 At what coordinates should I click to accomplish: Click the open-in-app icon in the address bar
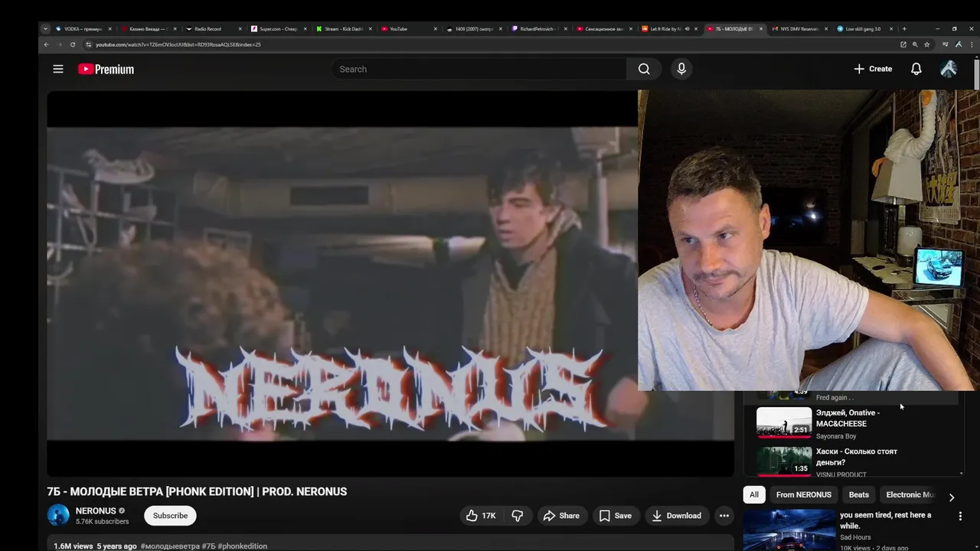coord(903,44)
